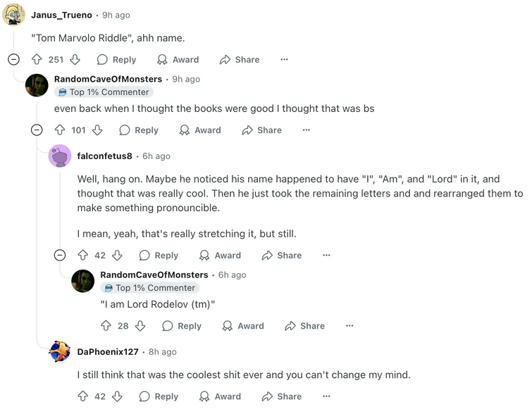
Task: Downvote the comment with 101 votes
Action: pyautogui.click(x=97, y=130)
